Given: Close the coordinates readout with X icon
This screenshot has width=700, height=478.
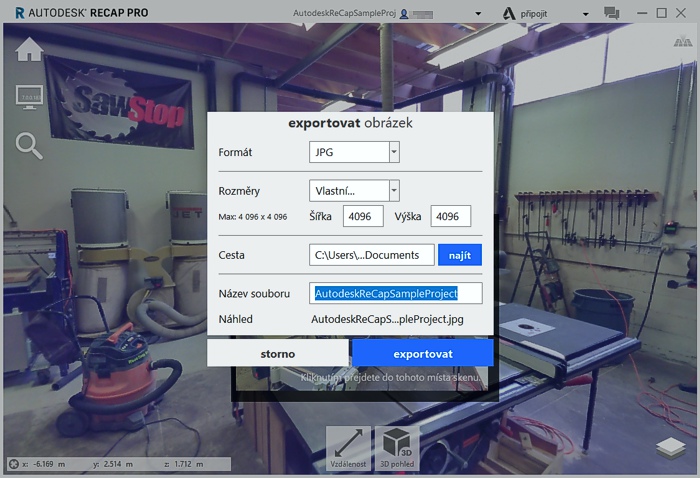Looking at the screenshot, I should click(x=13, y=464).
